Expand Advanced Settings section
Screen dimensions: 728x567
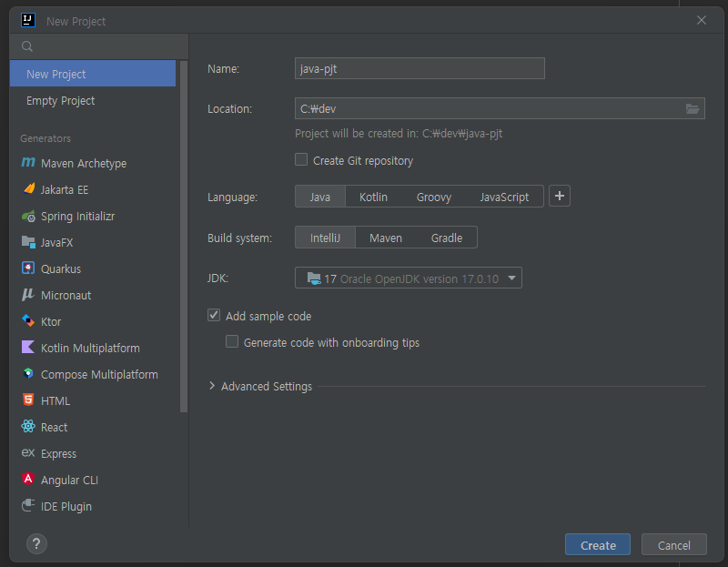212,386
